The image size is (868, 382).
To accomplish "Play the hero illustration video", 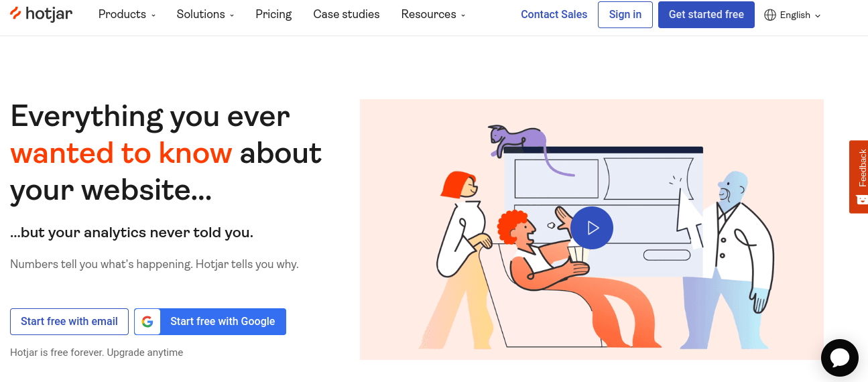I will (x=592, y=228).
